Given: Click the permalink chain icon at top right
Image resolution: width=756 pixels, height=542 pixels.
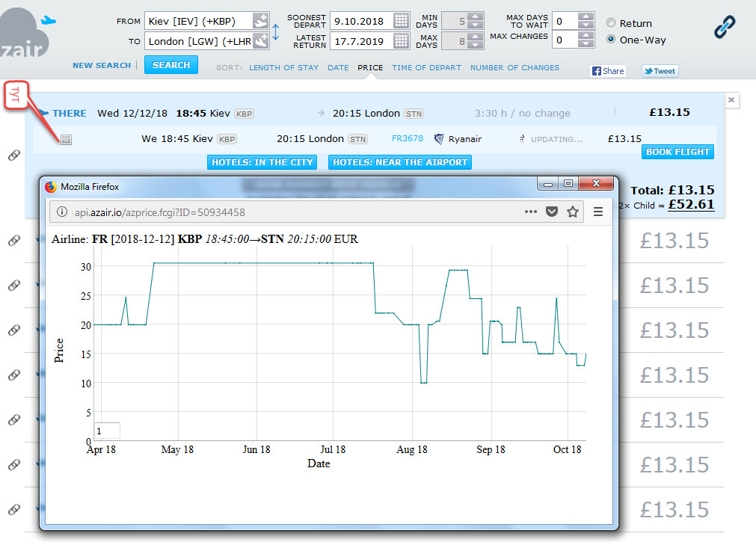Looking at the screenshot, I should 724,27.
